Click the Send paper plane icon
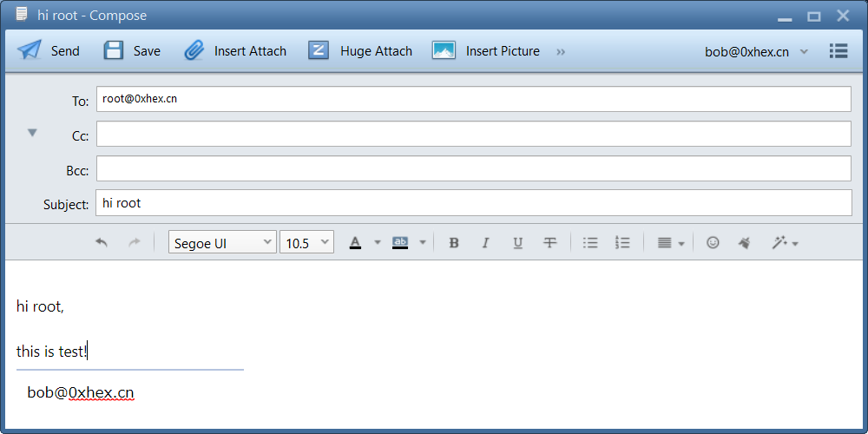Screen dimensions: 868x434 tap(30, 50)
